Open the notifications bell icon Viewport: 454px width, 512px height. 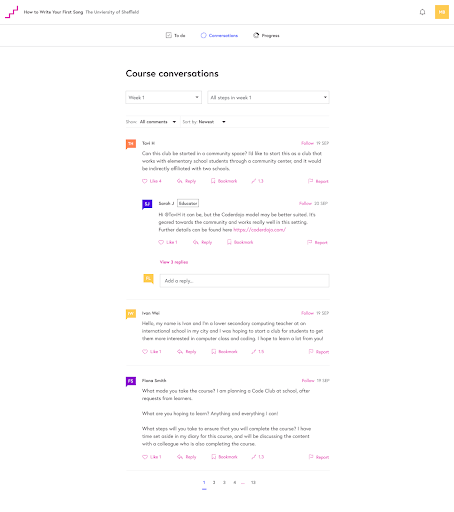(x=422, y=12)
